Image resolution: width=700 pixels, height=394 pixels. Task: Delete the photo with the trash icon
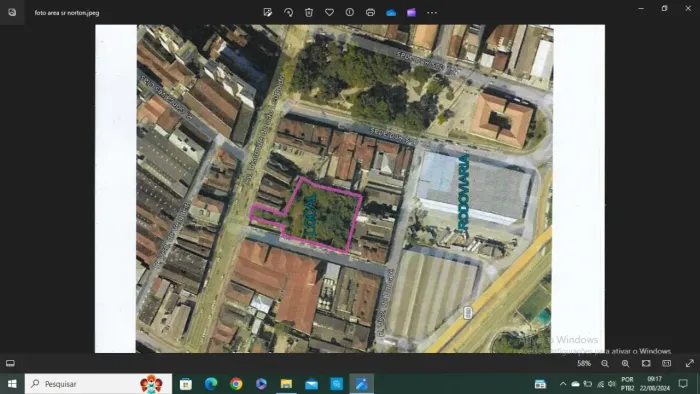click(309, 12)
